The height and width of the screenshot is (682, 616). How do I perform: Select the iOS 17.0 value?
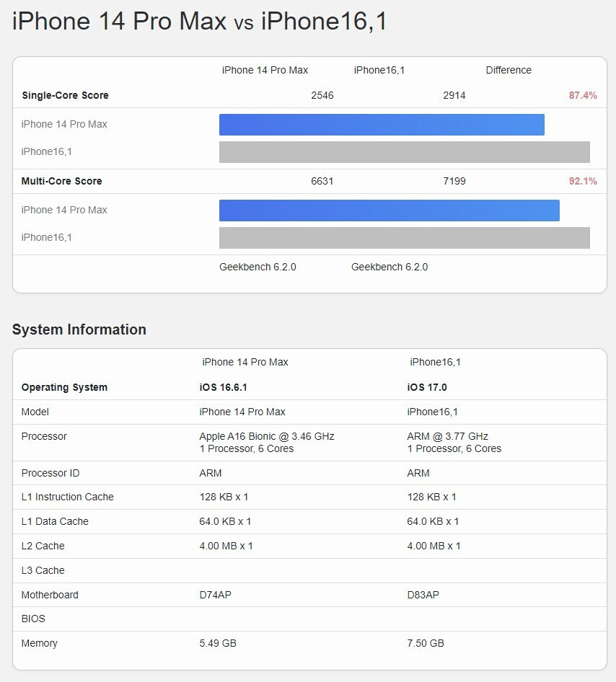pyautogui.click(x=427, y=387)
